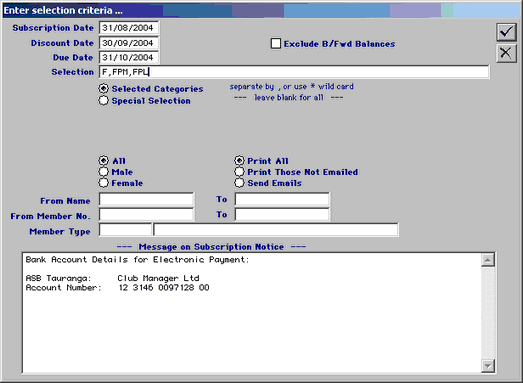Choose the Female radio button
The width and height of the screenshot is (523, 383).
[x=103, y=183]
